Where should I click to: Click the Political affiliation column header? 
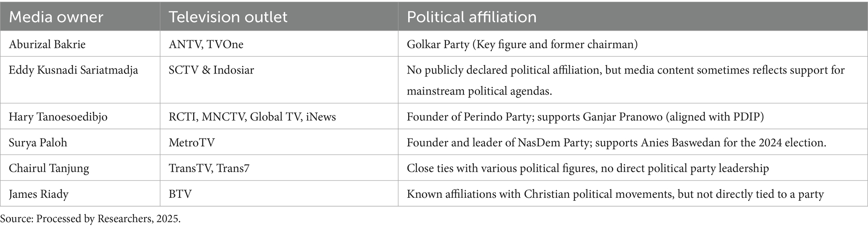[x=472, y=17]
